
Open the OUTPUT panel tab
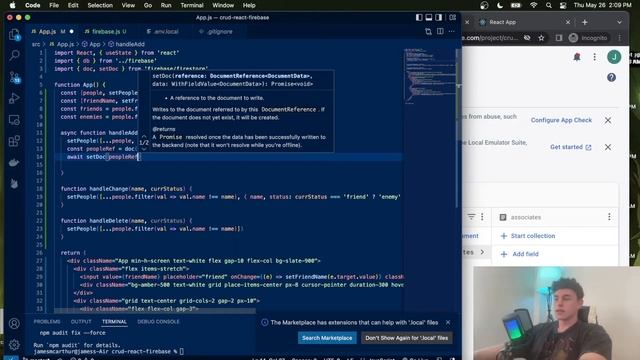(x=81, y=322)
